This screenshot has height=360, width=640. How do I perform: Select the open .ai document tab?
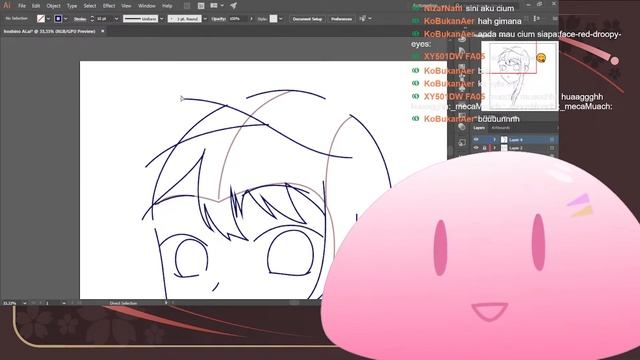pyautogui.click(x=49, y=31)
